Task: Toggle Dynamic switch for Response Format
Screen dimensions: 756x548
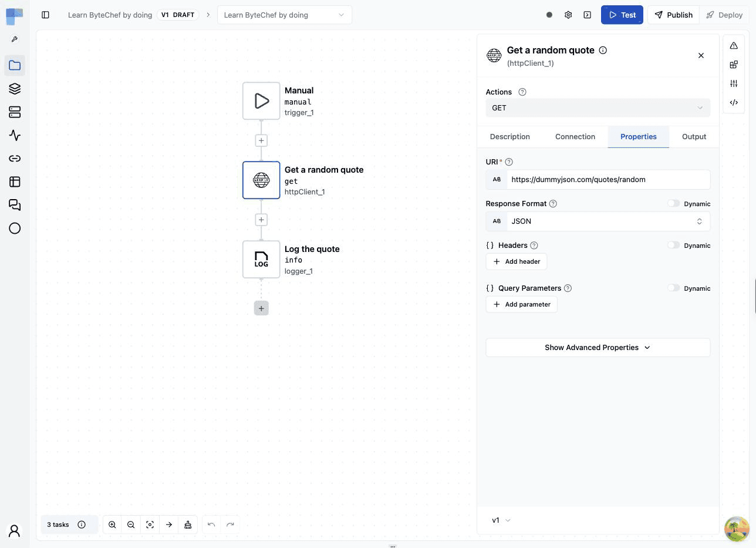Action: 673,203
